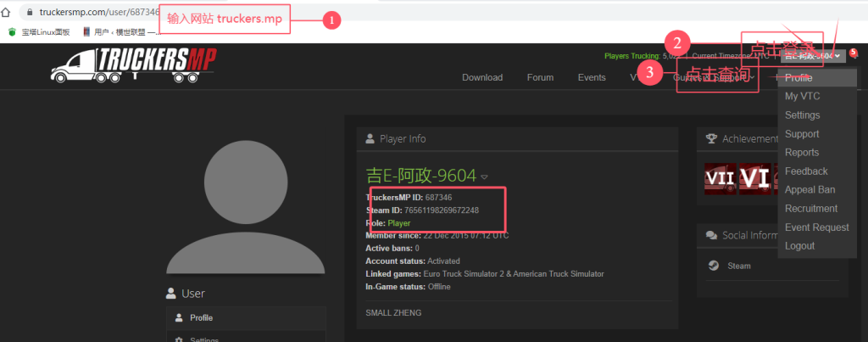This screenshot has width=868, height=342.
Task: Click the large user avatar placeholder
Action: pyautogui.click(x=245, y=206)
